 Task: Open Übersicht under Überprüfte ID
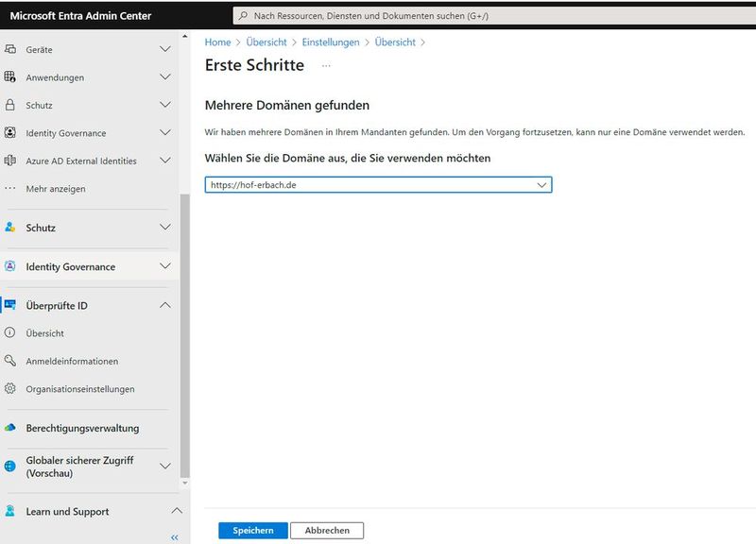tap(44, 333)
